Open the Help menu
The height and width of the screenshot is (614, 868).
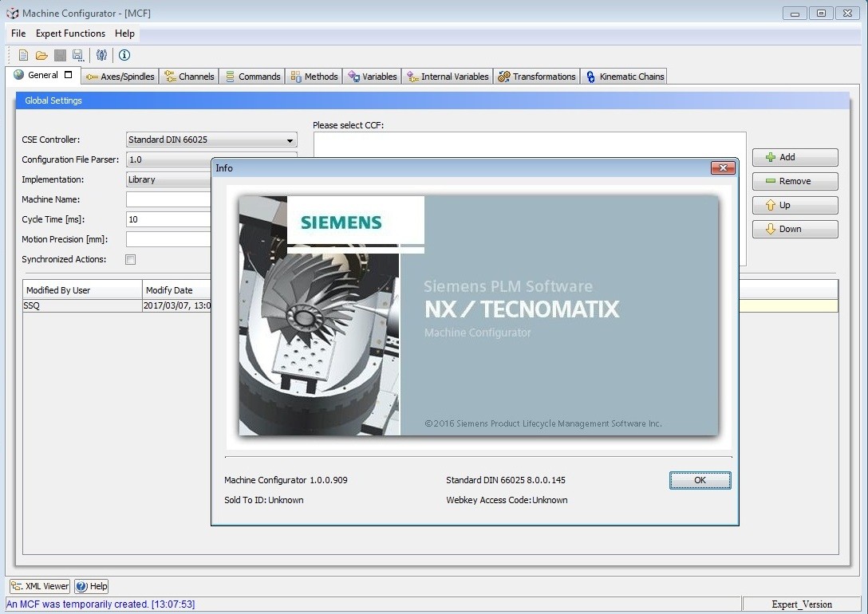pos(124,33)
